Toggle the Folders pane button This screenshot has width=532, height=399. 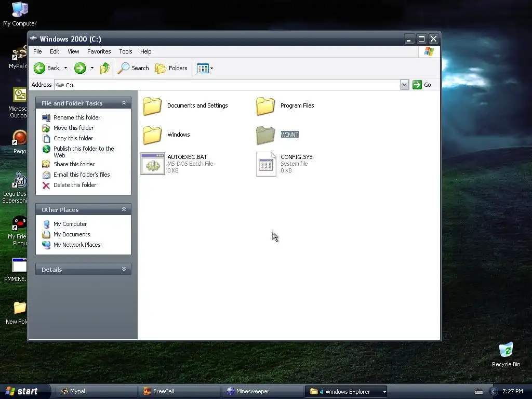coord(171,68)
